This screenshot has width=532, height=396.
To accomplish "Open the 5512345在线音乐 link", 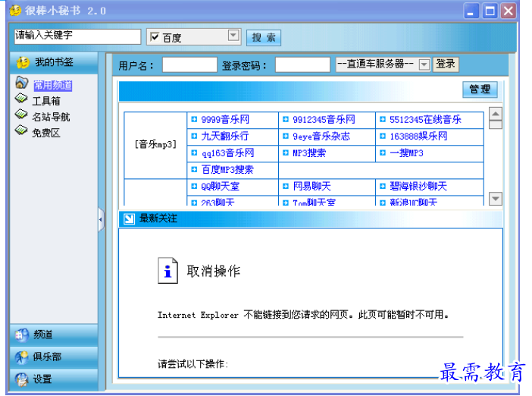I will 425,120.
